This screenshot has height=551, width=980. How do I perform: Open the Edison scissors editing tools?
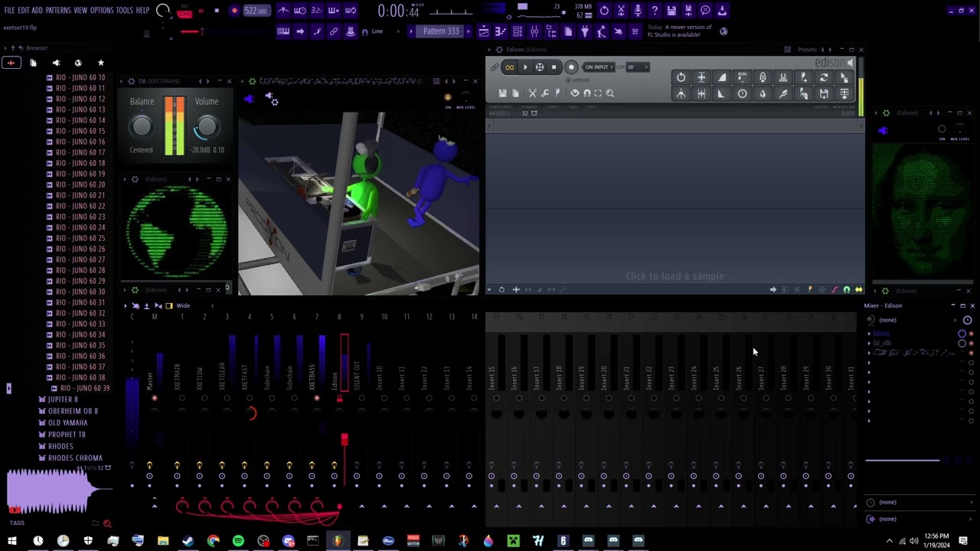tap(532, 93)
